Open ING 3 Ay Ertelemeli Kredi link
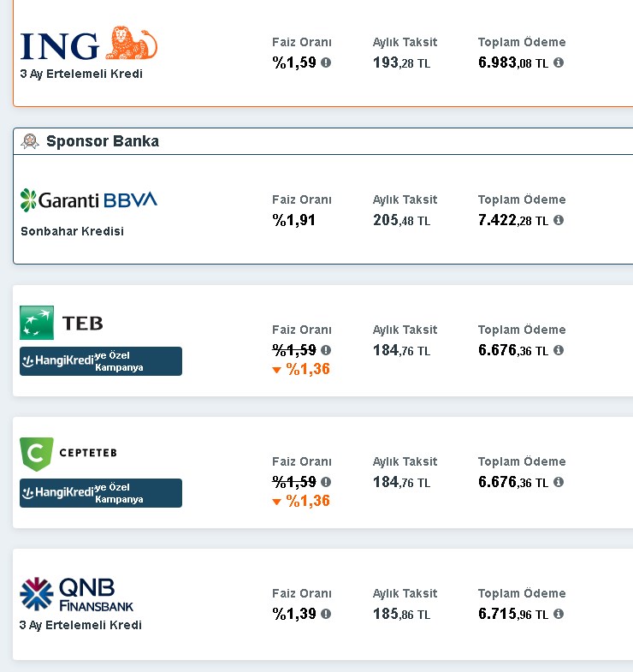 point(81,74)
